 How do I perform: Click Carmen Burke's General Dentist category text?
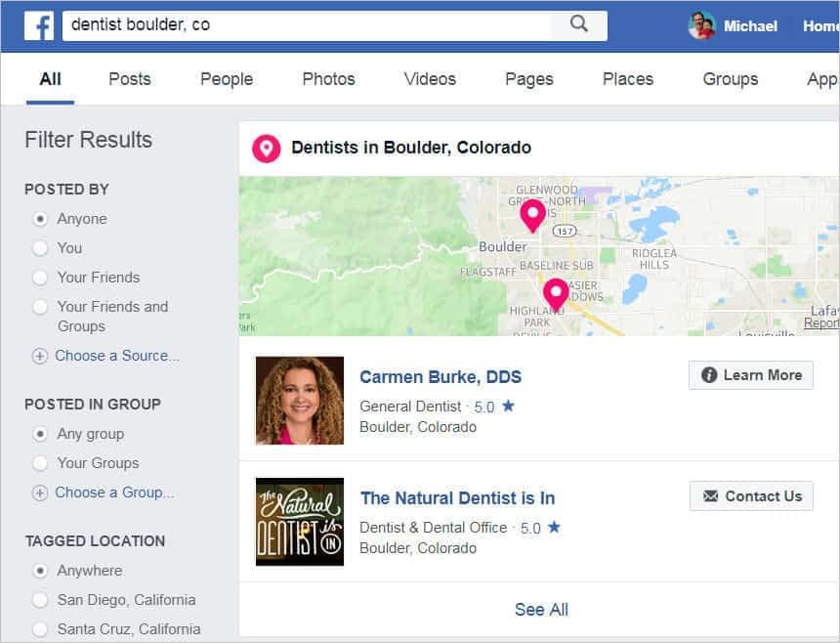(x=410, y=407)
